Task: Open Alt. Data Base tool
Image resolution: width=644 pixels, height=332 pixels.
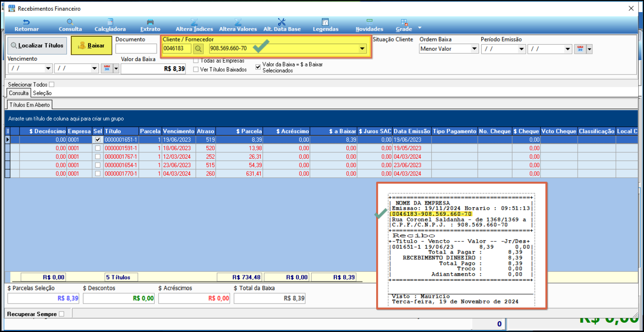Action: 282,25
